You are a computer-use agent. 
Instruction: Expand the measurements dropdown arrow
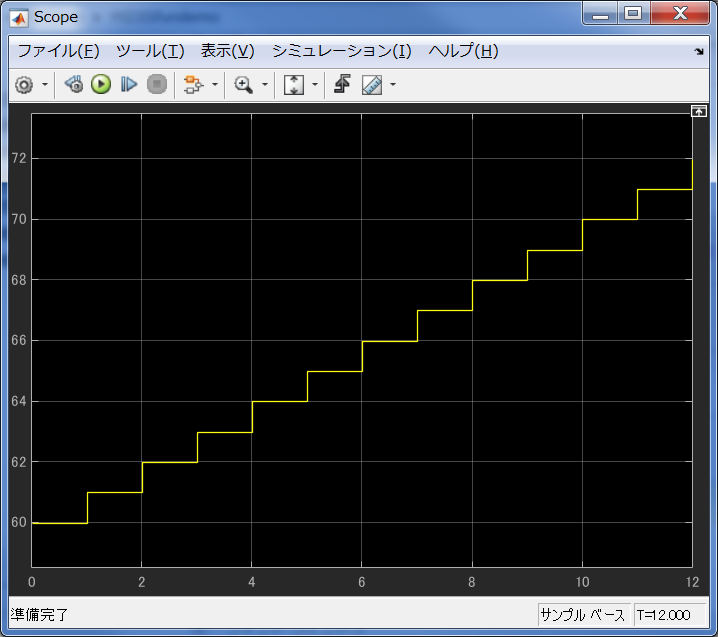point(393,85)
